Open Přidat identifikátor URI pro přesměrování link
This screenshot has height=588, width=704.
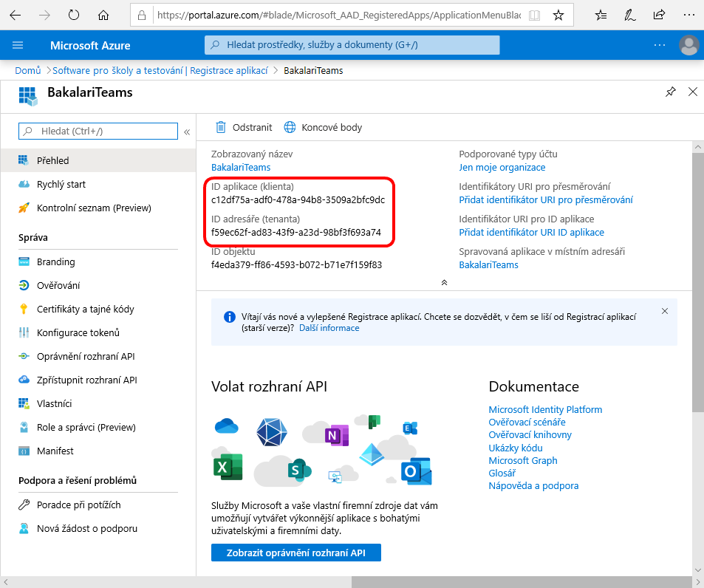pos(545,199)
